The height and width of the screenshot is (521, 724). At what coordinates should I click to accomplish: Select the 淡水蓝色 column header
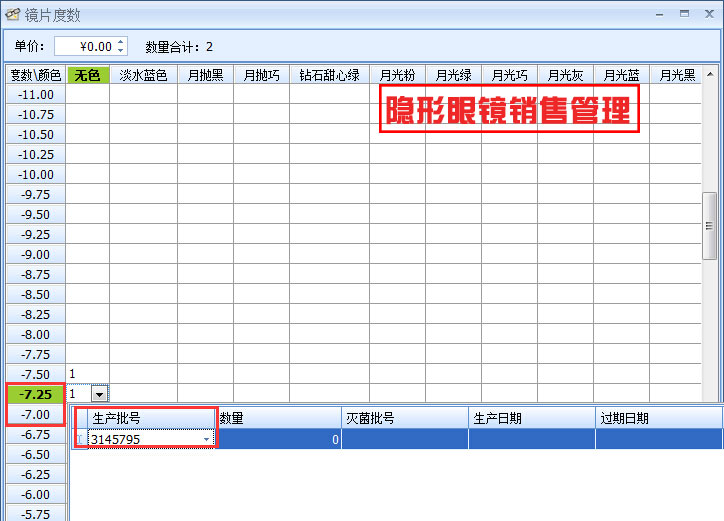[x=143, y=75]
